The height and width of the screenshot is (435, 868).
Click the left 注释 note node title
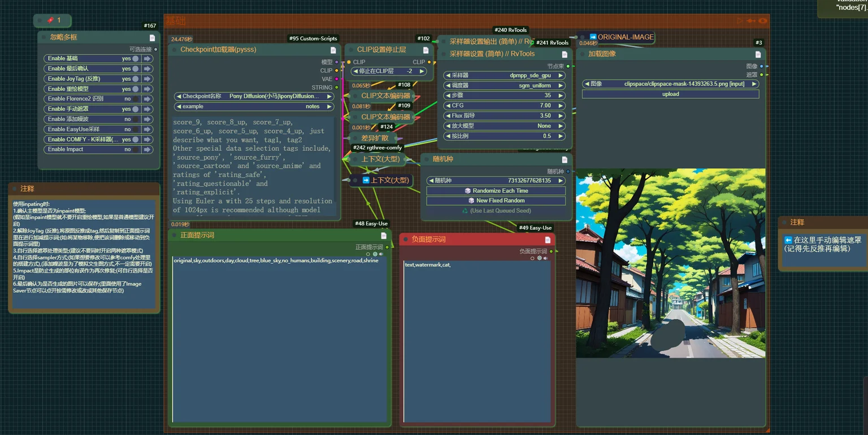tap(27, 189)
